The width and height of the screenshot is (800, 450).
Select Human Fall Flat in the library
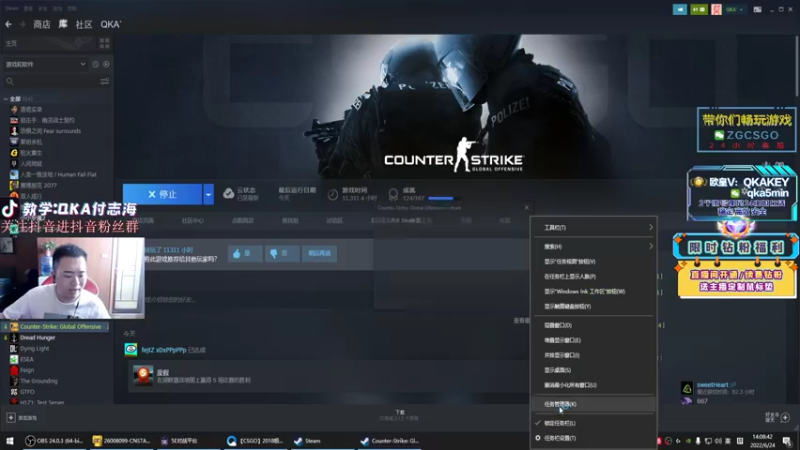(x=58, y=174)
